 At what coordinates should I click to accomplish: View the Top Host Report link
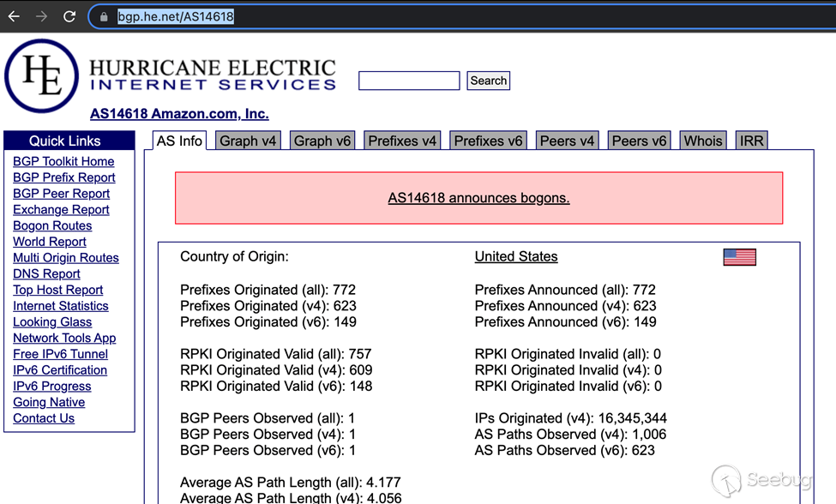pos(58,290)
